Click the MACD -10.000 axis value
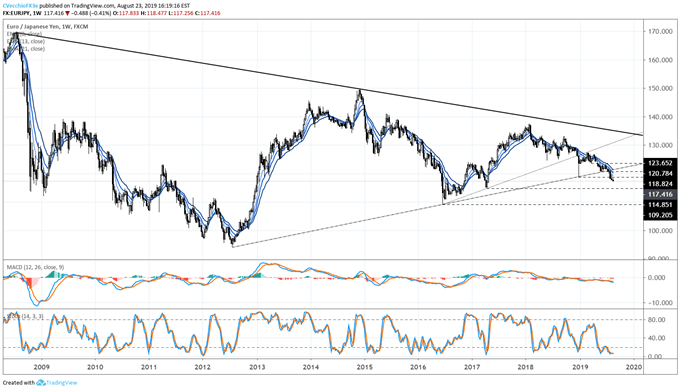 coord(660,303)
